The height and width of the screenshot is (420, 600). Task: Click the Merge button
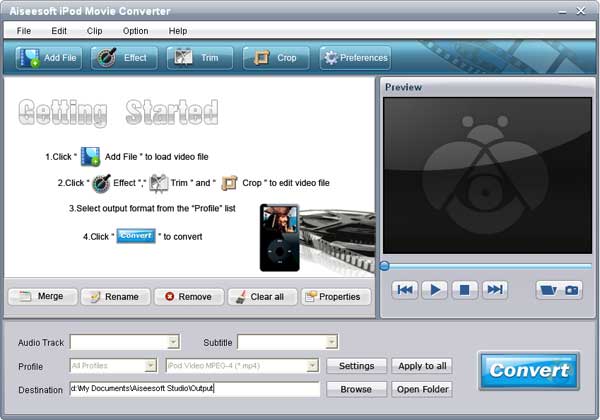tap(42, 297)
